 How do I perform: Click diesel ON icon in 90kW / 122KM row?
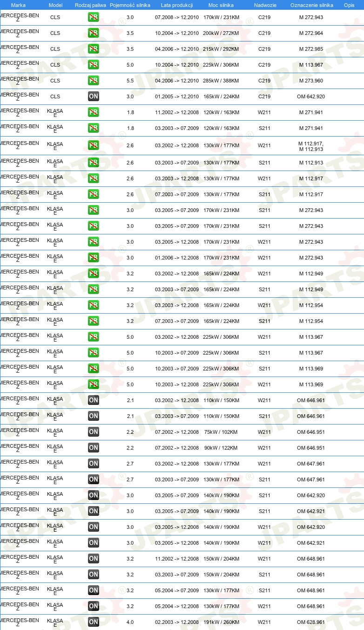[x=94, y=448]
